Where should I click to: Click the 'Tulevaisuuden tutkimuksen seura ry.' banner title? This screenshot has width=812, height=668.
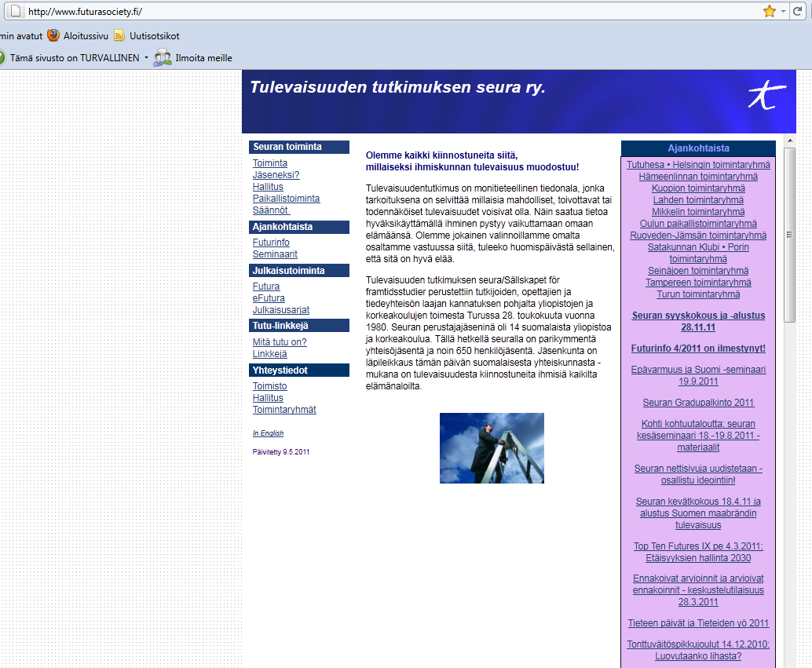pyautogui.click(x=397, y=87)
